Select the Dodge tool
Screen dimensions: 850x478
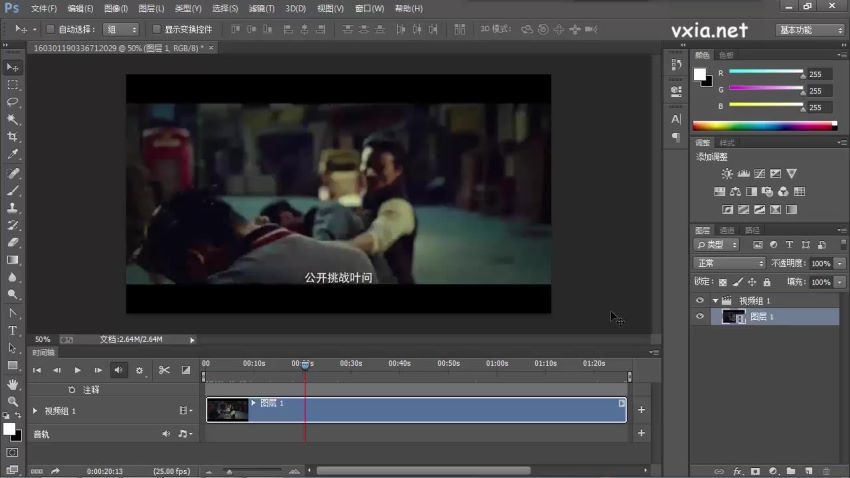12,294
